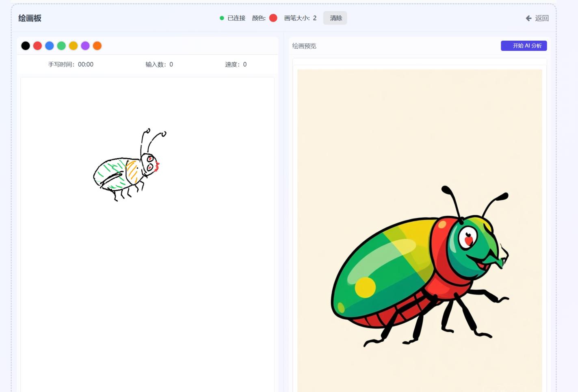Click the 手写时间 timer display
Image resolution: width=578 pixels, height=392 pixels.
tap(71, 64)
